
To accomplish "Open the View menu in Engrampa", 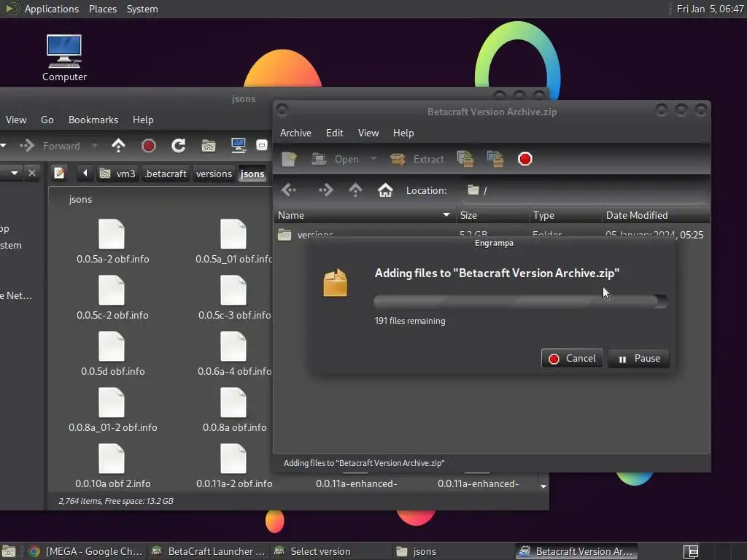I will click(x=368, y=133).
